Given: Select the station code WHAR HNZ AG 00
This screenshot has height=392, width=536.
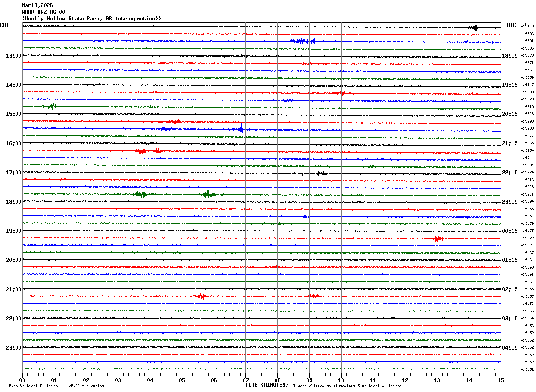Looking at the screenshot, I should [43, 12].
